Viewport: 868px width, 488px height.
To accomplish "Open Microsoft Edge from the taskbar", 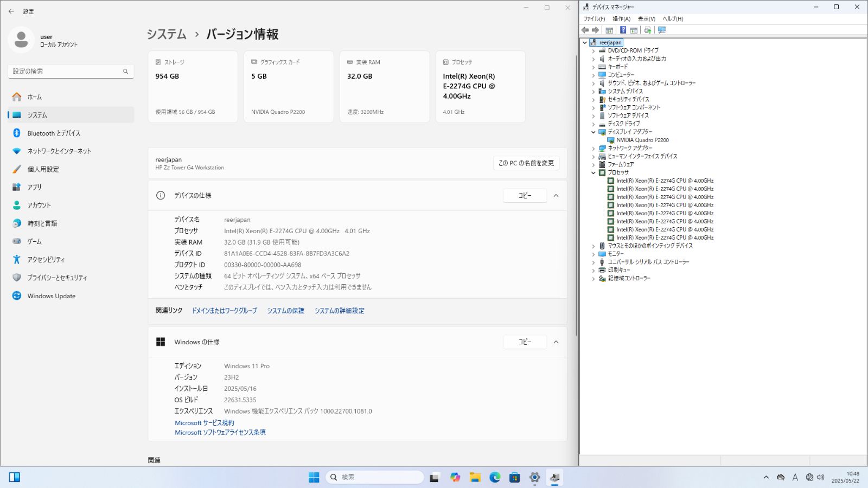I will (495, 477).
